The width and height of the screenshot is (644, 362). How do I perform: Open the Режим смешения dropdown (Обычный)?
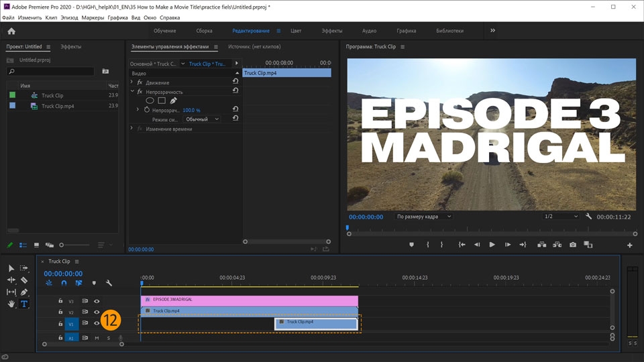[203, 119]
